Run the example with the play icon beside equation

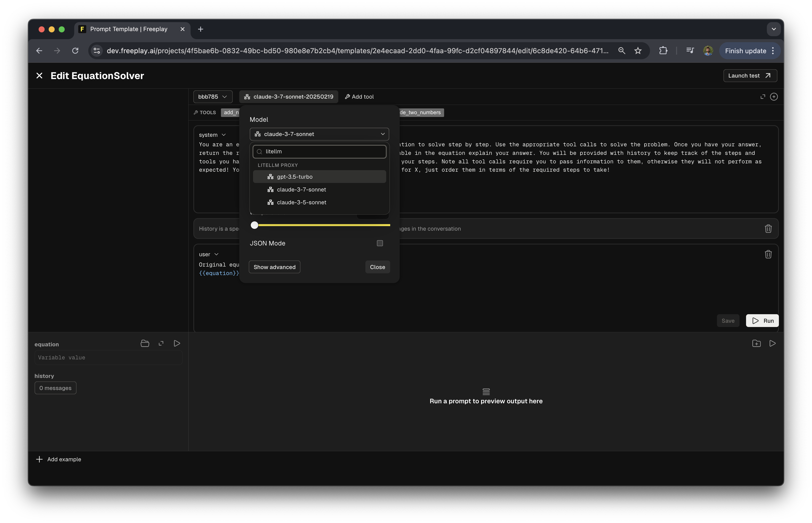(177, 343)
